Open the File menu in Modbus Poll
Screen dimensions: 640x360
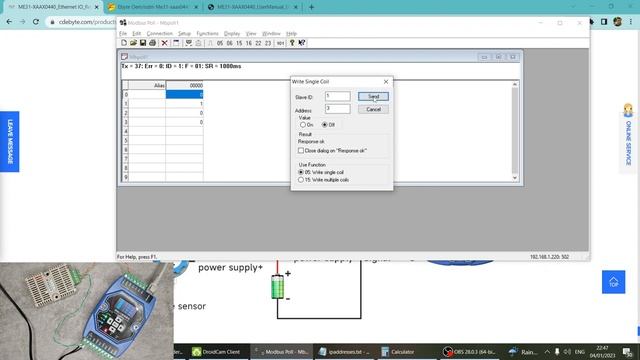[x=123, y=33]
